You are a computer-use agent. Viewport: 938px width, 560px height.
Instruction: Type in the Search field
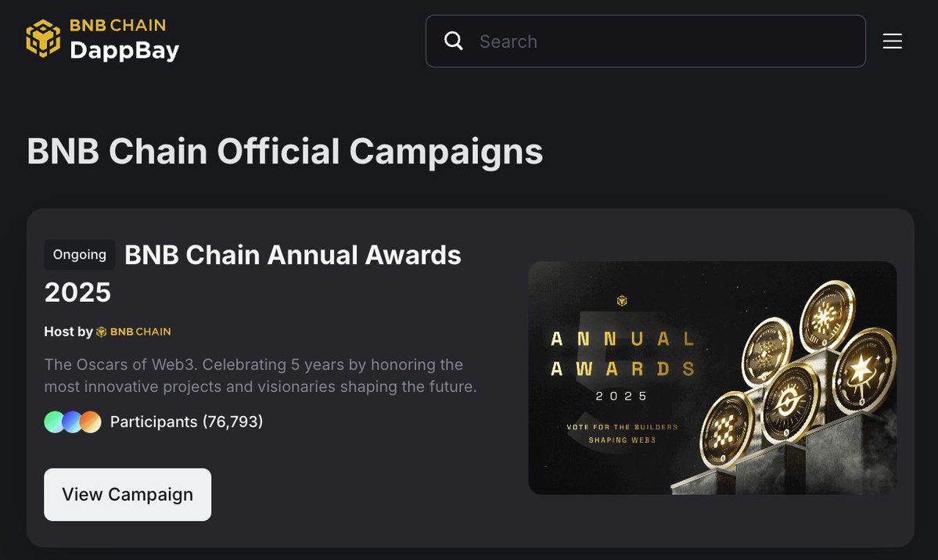665,41
